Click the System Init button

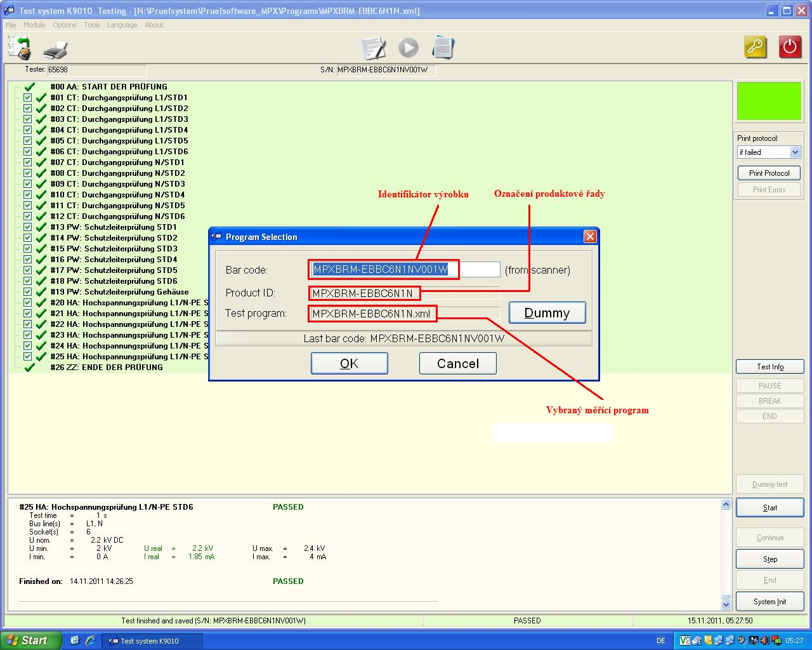coord(769,602)
